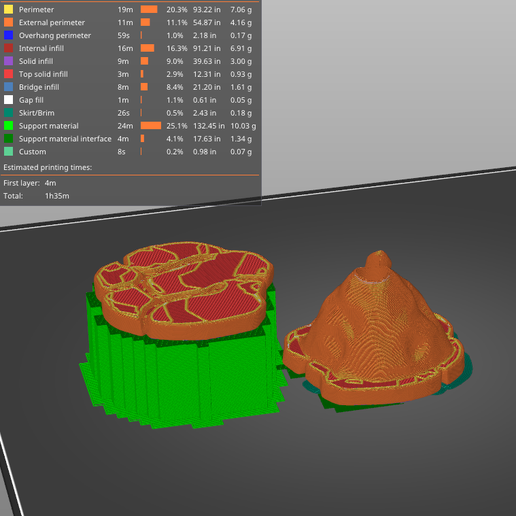
Task: Toggle visibility of Perimeter label
Action: pyautogui.click(x=36, y=10)
